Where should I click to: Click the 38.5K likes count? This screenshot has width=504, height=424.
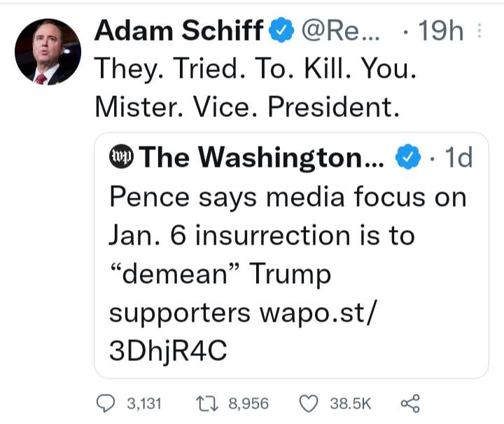pos(350,403)
